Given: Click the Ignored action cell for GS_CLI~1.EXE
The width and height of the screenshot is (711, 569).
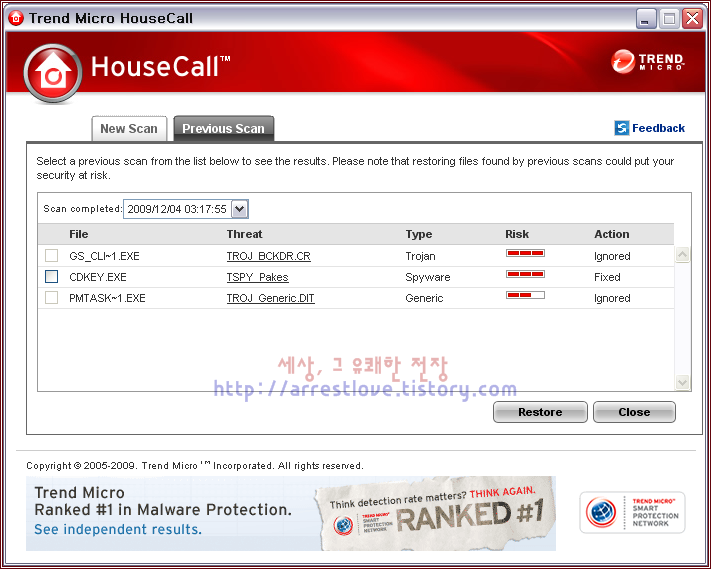Looking at the screenshot, I should 612,256.
